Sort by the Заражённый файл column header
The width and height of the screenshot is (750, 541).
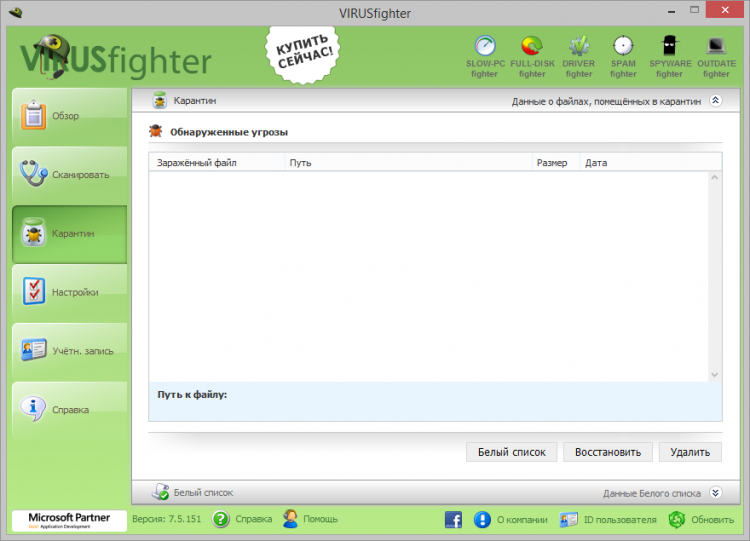218,163
